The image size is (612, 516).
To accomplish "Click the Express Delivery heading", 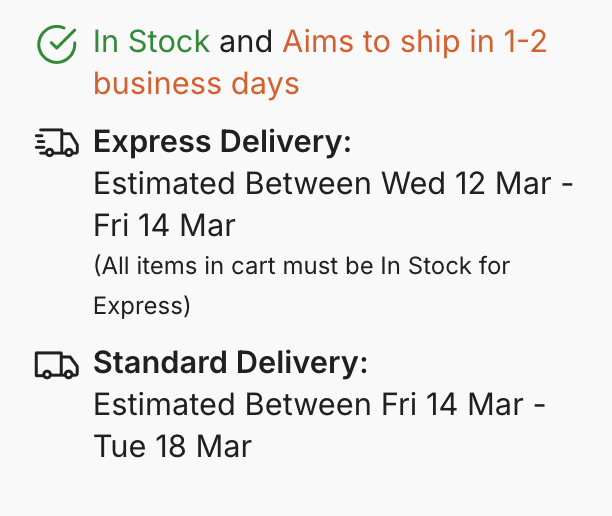I will 222,142.
